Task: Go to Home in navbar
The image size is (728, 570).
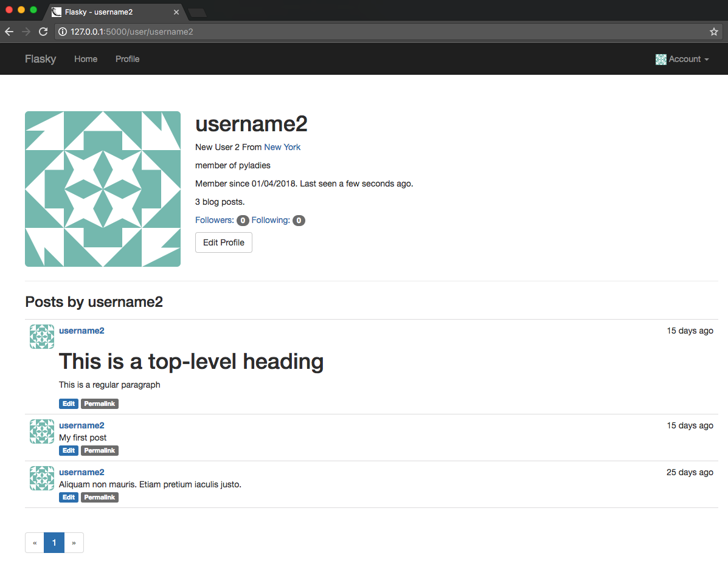Action: pos(86,59)
